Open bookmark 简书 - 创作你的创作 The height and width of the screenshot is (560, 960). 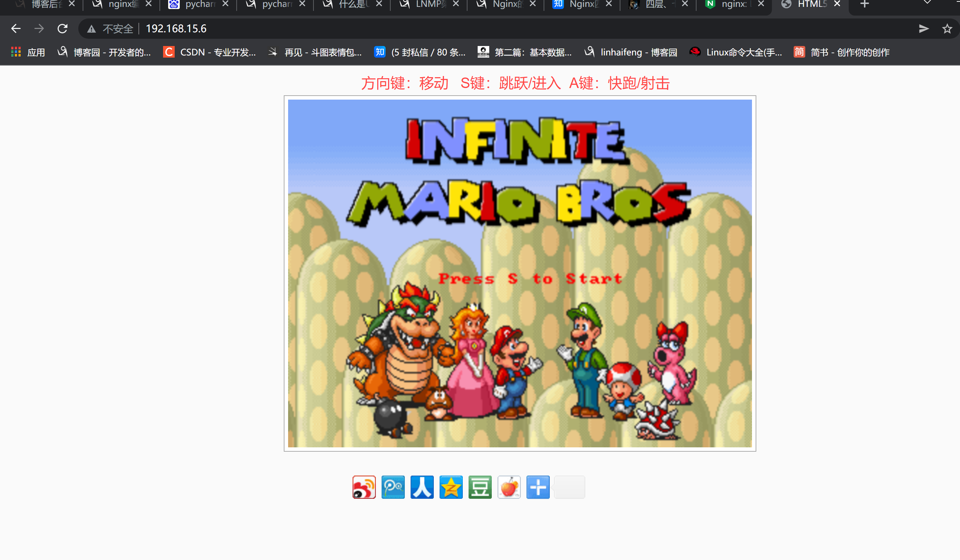pos(841,52)
